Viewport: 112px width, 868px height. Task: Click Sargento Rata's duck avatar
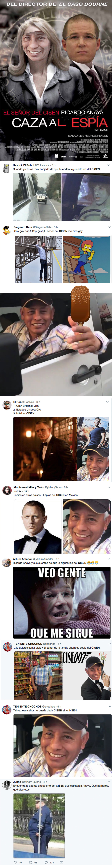pyautogui.click(x=6, y=231)
